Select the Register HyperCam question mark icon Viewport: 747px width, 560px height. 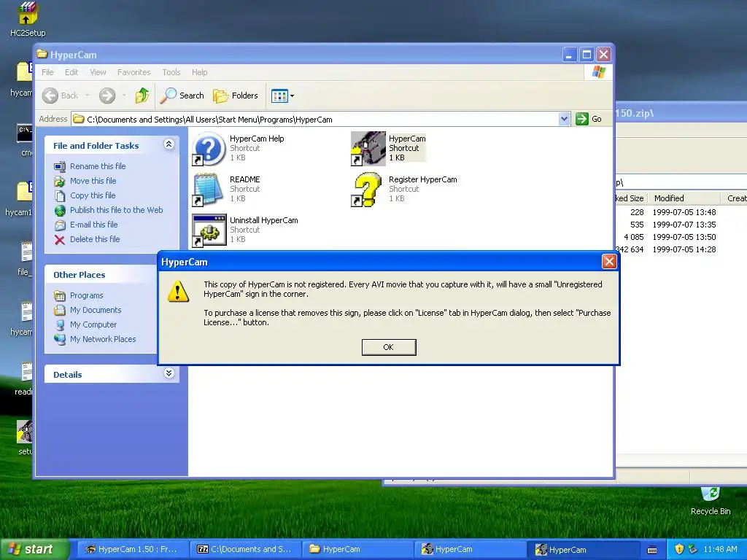click(x=368, y=190)
